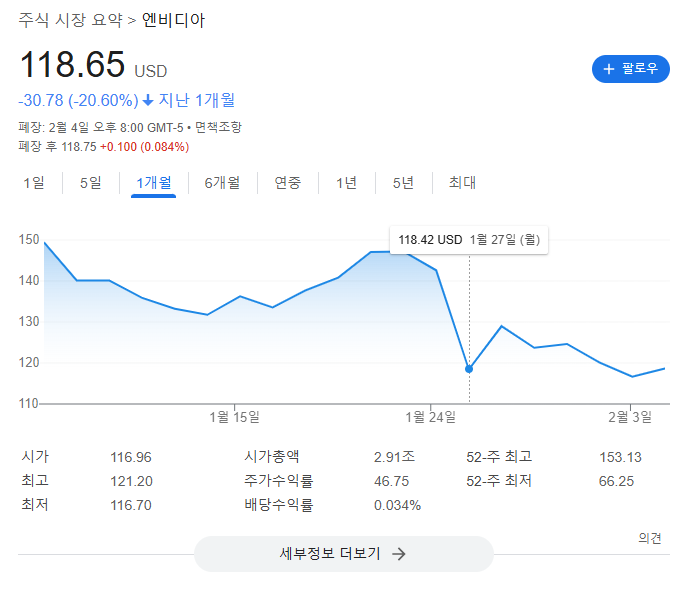Click the 110 y-axis label
Screen dimensions: 685x589
pyautogui.click(x=29, y=403)
